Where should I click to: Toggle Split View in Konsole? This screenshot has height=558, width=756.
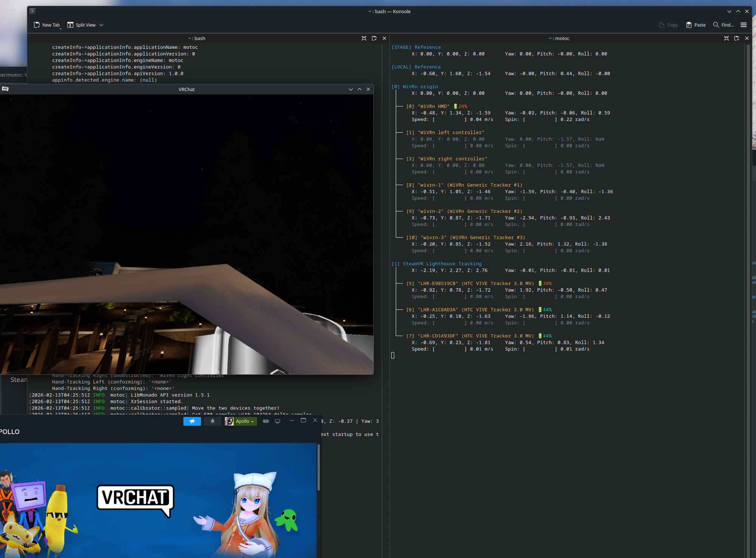pos(81,25)
